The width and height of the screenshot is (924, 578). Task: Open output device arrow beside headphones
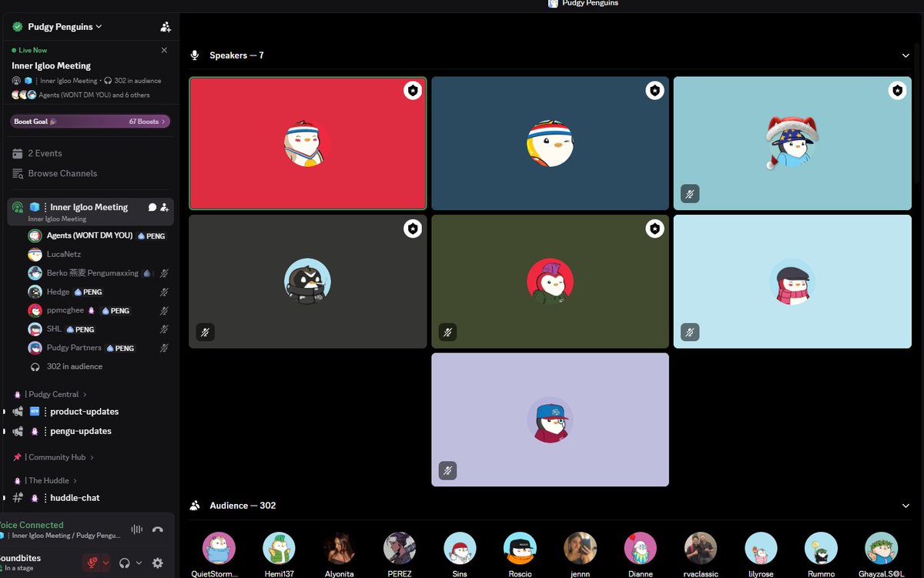139,563
